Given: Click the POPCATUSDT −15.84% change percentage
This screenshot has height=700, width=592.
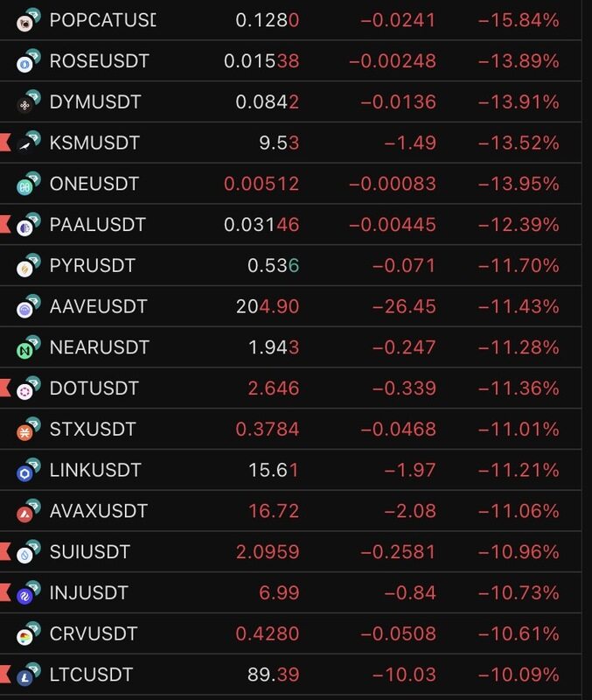Looking at the screenshot, I should click(519, 20).
